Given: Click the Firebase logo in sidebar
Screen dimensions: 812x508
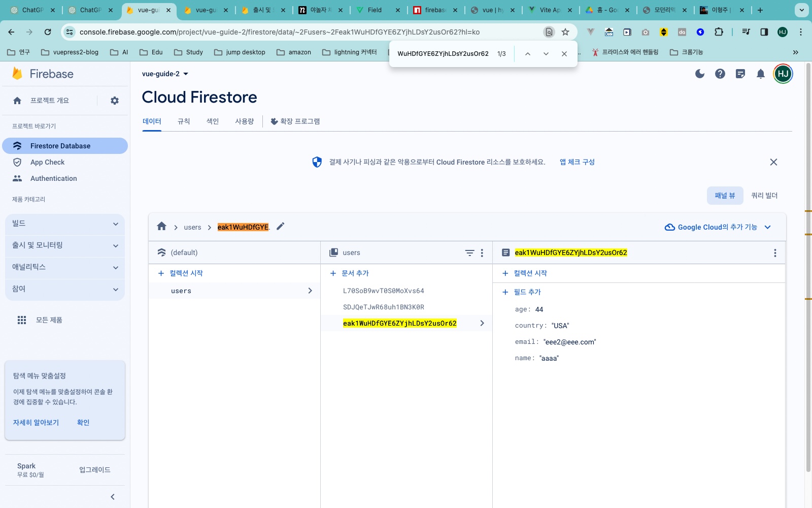Looking at the screenshot, I should coord(43,74).
